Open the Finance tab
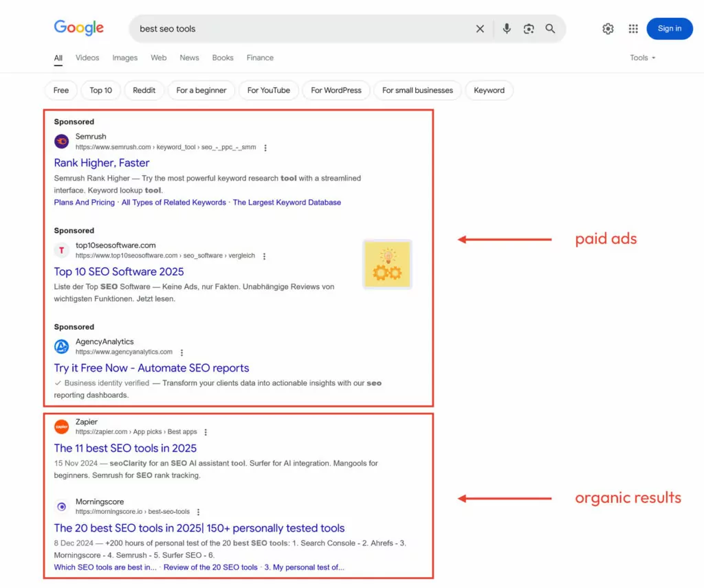 [260, 58]
